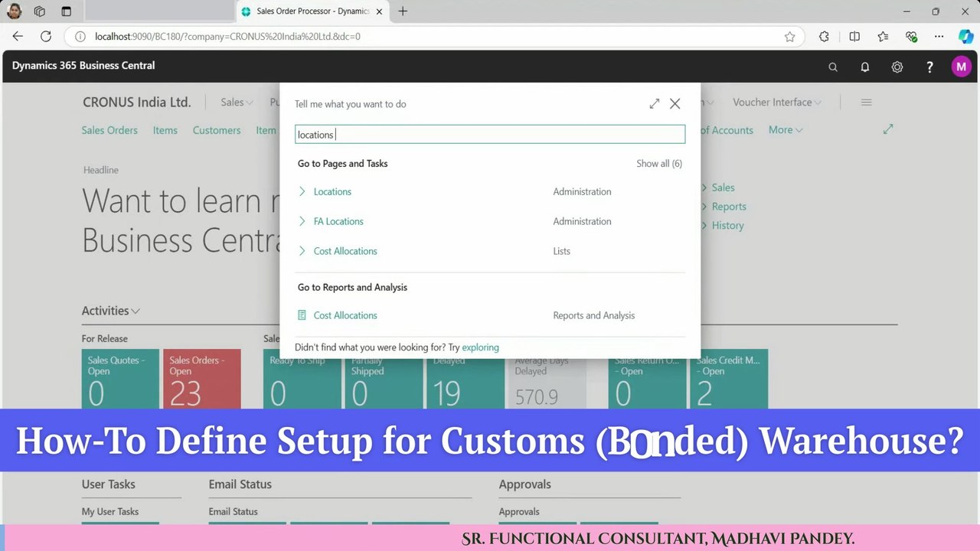Click the FA Locations page result
Screen dimensions: 980x551
338,221
